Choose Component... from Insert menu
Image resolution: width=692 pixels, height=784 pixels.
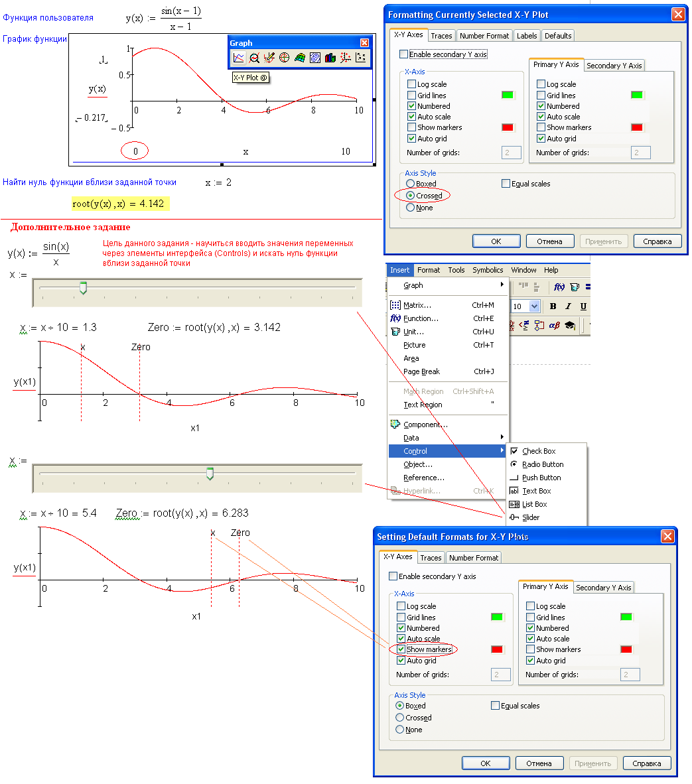tap(448, 425)
